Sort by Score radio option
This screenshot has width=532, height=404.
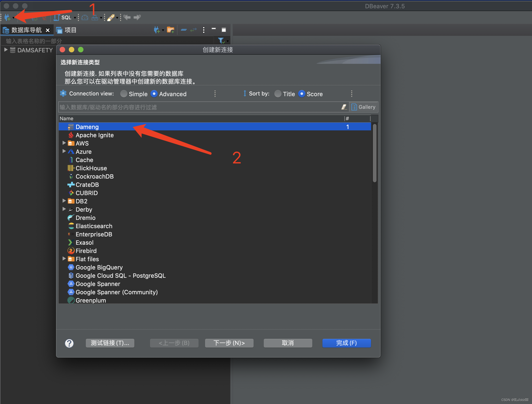click(302, 94)
